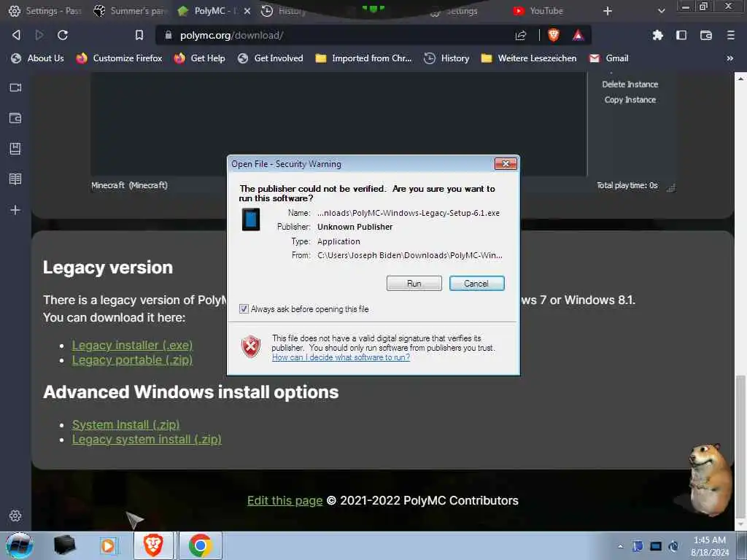Expand the tab search dropdown arrow
The height and width of the screenshot is (560, 747).
pos(661,11)
